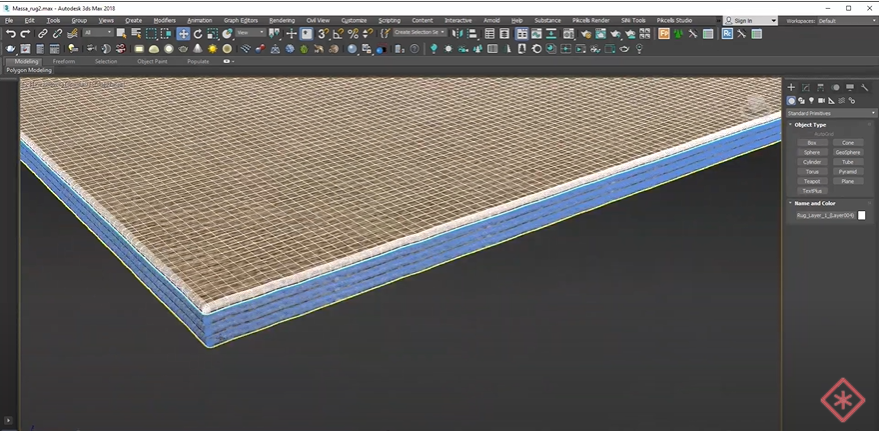Click the white object color swatch
Image resolution: width=879 pixels, height=431 pixels.
pos(862,215)
